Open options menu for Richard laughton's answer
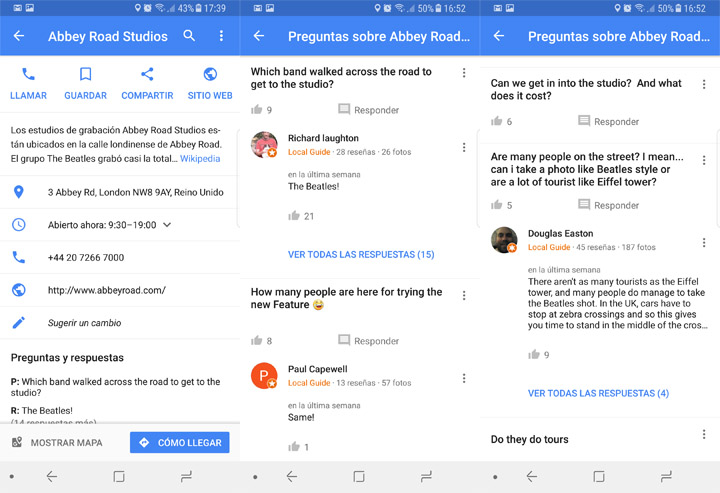Screen dimensions: 720x493 coord(464,147)
